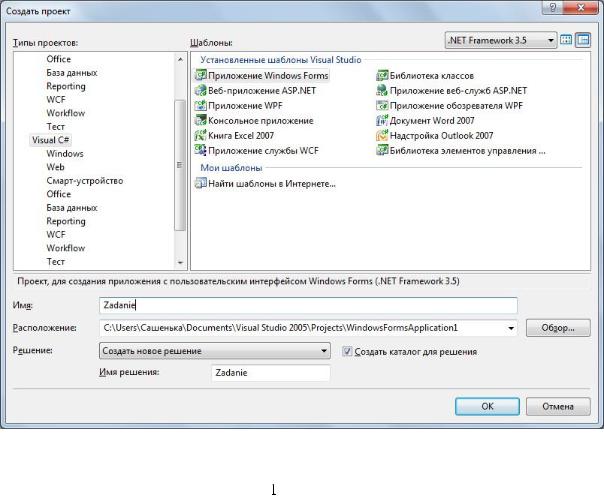
Task: Select Workflow under Visual C#
Action: (x=65, y=248)
